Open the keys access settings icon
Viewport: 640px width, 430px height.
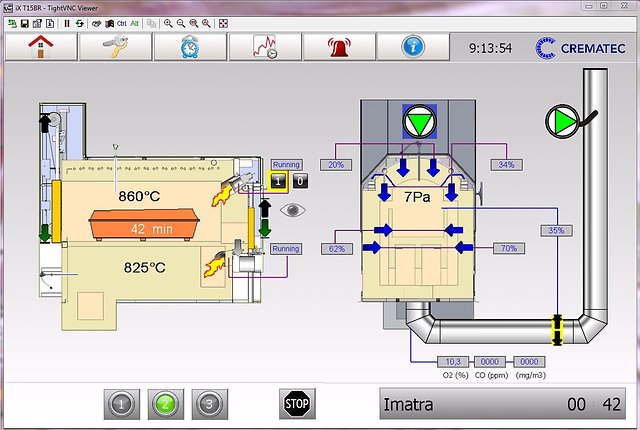tap(116, 47)
